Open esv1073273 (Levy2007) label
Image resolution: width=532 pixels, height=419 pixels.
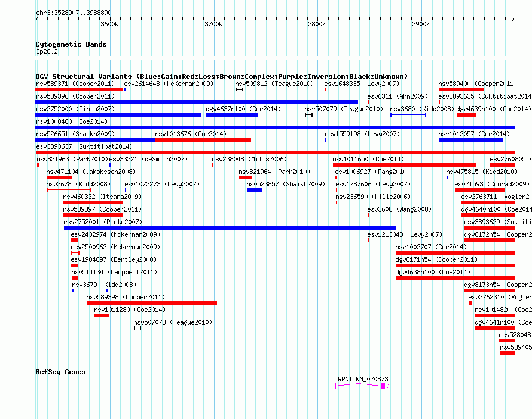(162, 184)
